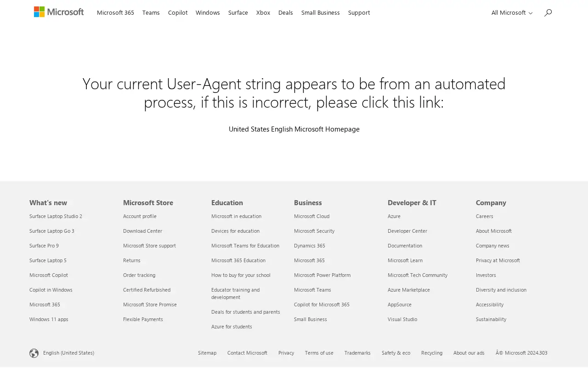Go to Windows 11 apps link
Image resolution: width=588 pixels, height=368 pixels.
coord(49,319)
